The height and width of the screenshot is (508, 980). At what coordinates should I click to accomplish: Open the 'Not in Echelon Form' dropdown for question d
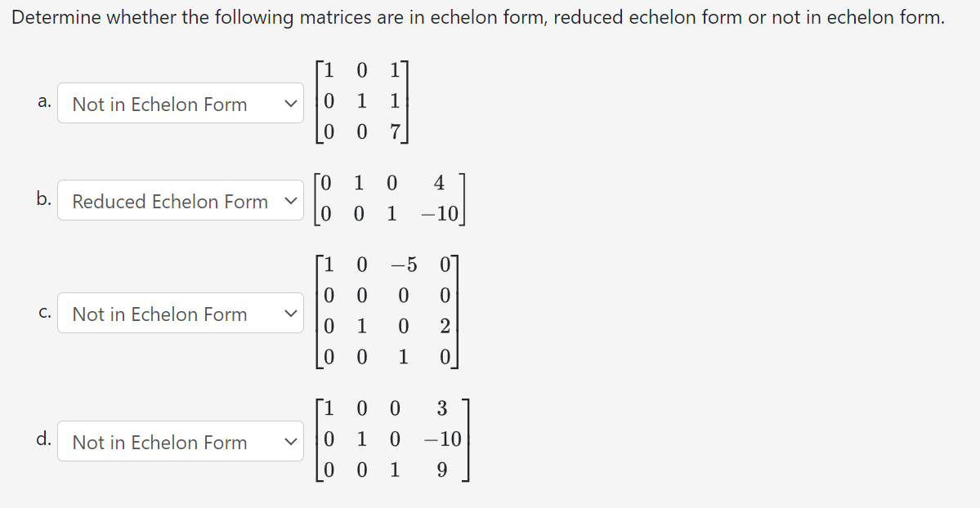pyautogui.click(x=180, y=442)
